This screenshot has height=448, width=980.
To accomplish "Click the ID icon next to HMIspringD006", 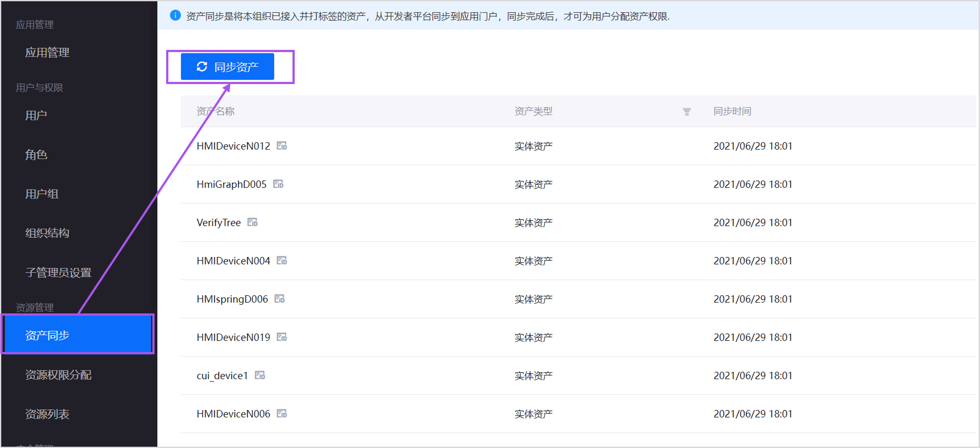I will (280, 299).
